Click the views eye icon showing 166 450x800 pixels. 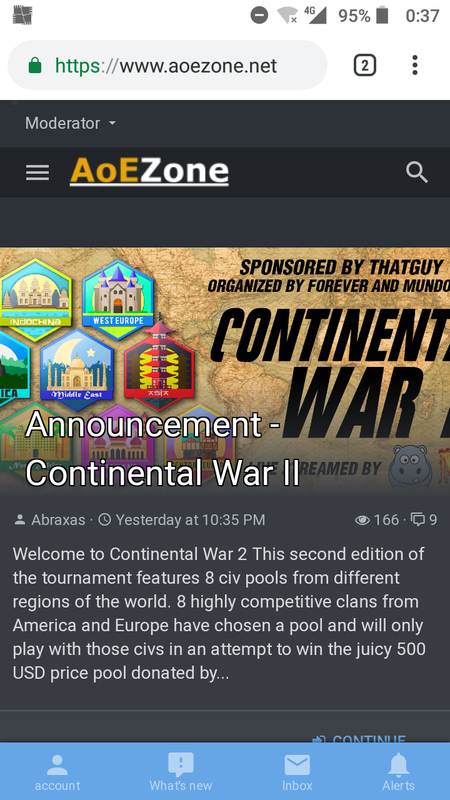tap(362, 520)
